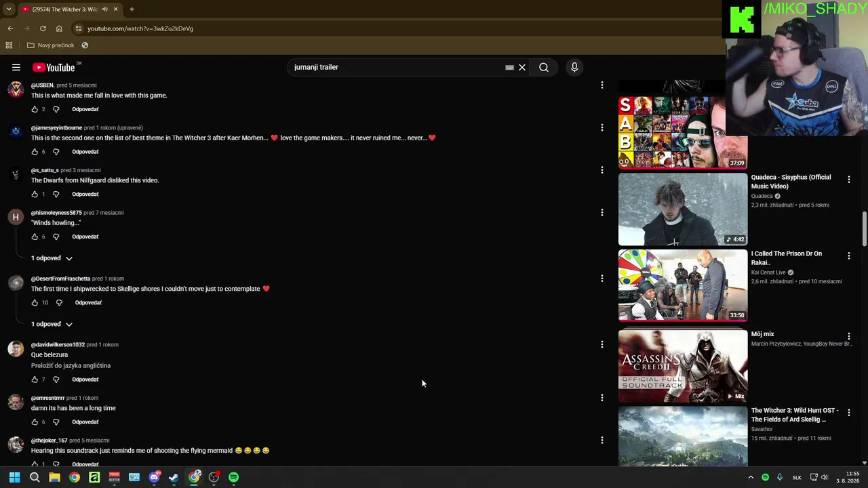
Task: Dislike the comment by @USBEN.
Action: [56, 109]
